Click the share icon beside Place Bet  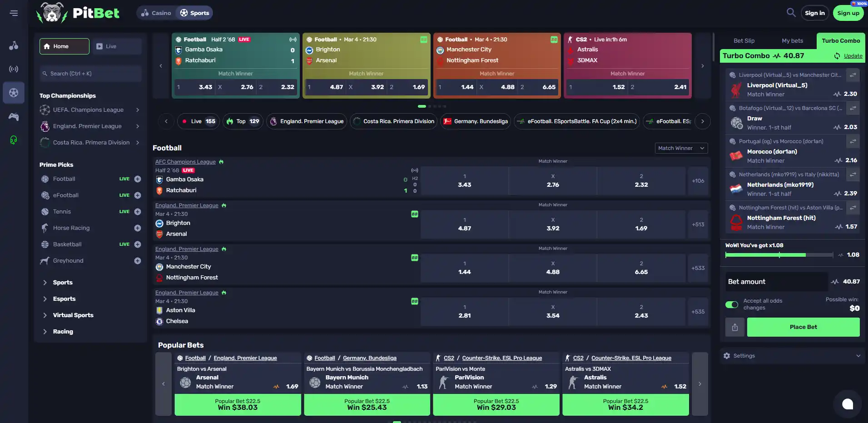(x=734, y=327)
